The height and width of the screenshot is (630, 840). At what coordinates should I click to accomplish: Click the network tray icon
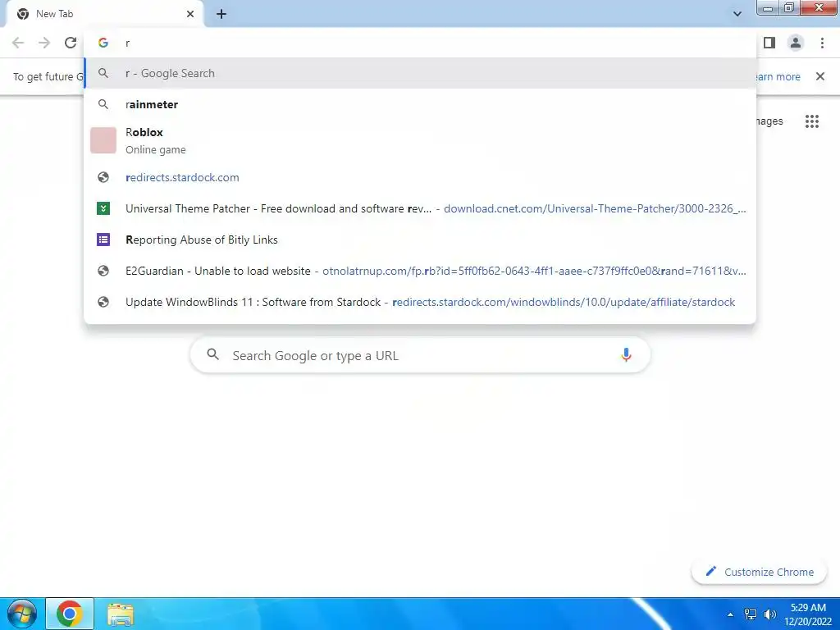click(x=751, y=614)
